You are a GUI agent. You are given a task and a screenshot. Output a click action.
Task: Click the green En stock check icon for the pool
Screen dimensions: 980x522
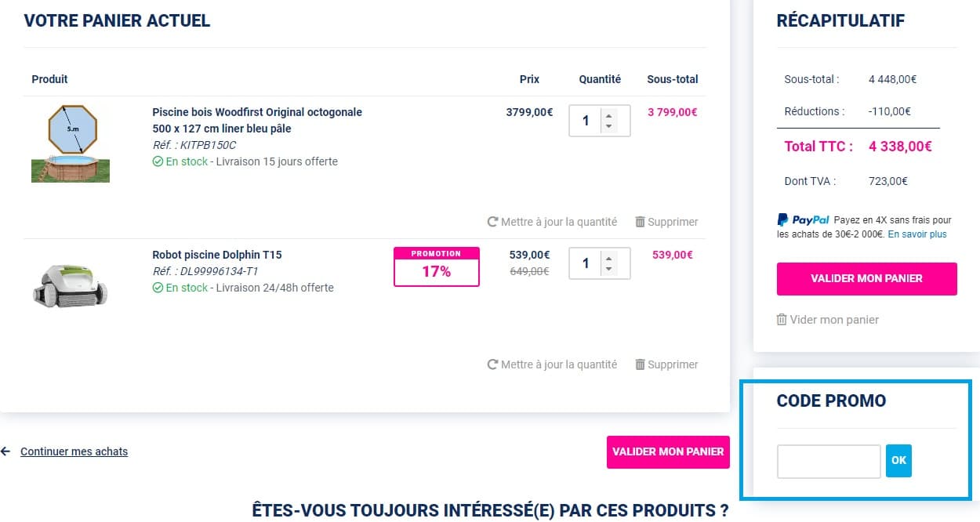[157, 161]
